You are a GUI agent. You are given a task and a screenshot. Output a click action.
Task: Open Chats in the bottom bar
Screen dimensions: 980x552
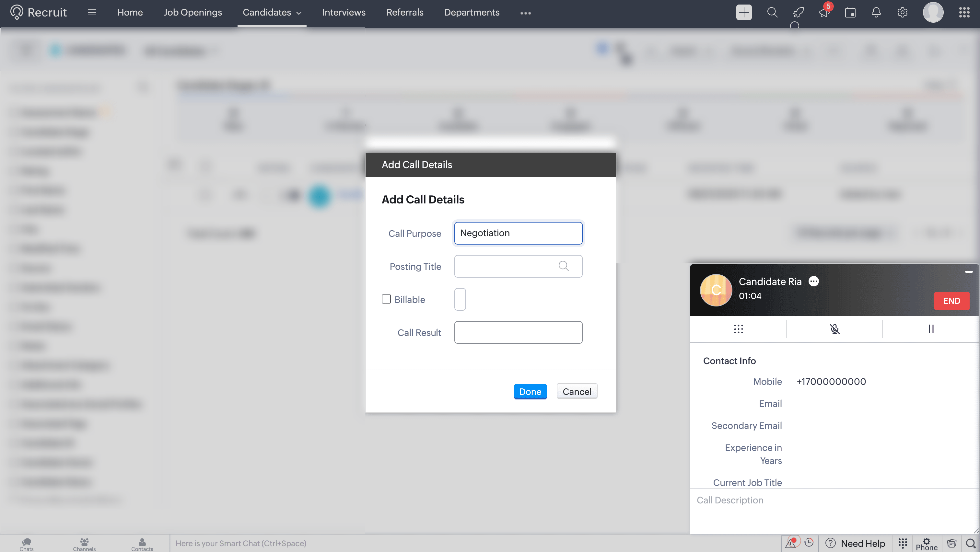pyautogui.click(x=26, y=544)
